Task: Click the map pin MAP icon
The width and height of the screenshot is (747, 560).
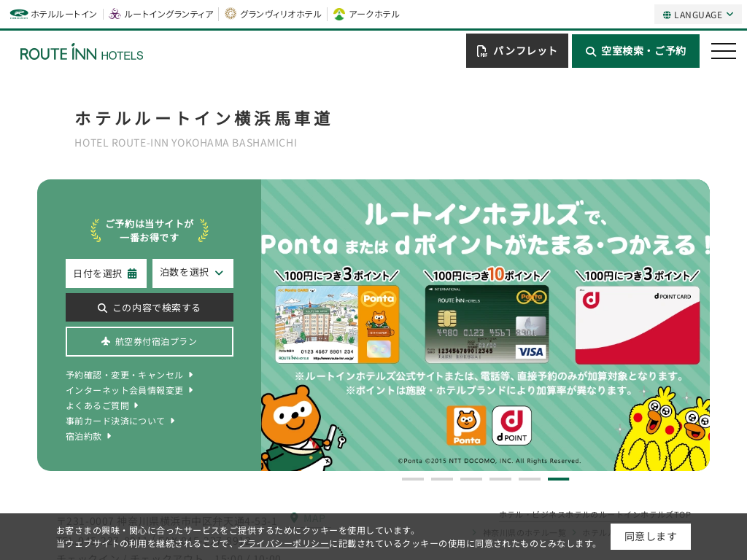Action: (x=295, y=518)
